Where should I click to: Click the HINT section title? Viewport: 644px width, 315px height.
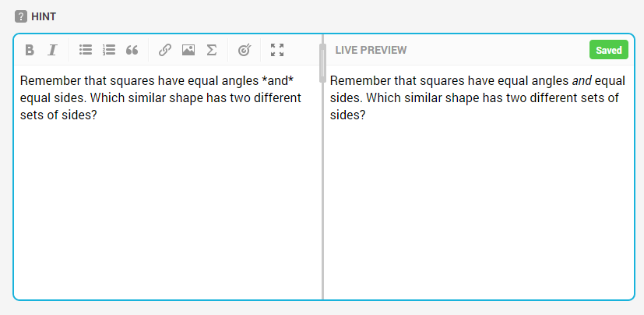tap(44, 17)
